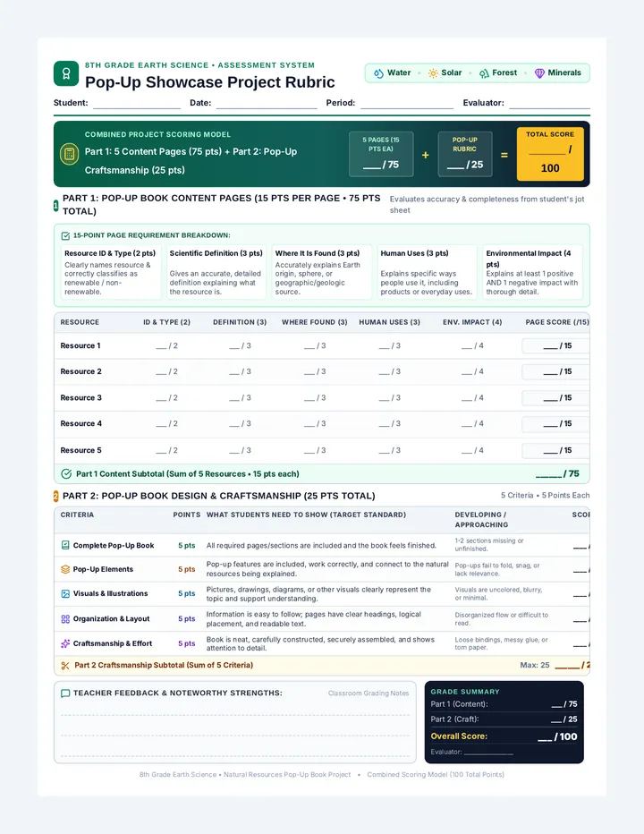This screenshot has height=834, width=644.
Task: Click the scissors icon beside Part 2 Subtotal
Action: (65, 666)
